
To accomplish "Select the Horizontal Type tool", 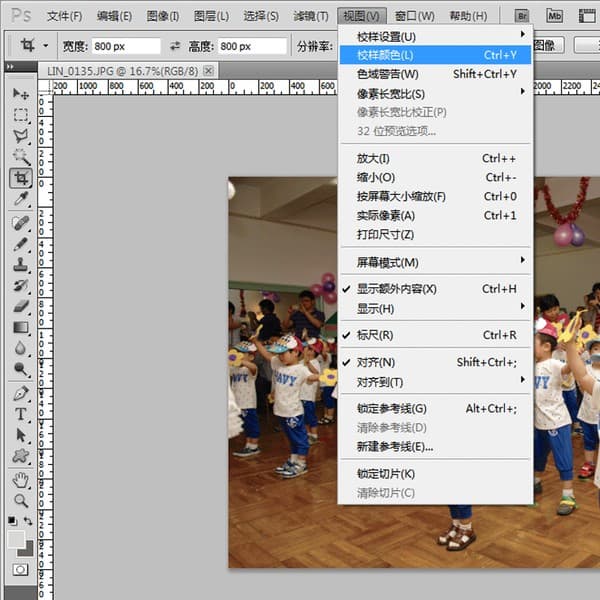I will point(20,414).
